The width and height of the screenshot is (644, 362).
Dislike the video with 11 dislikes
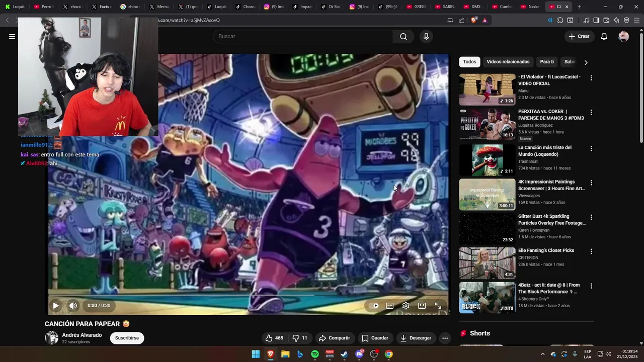click(x=300, y=338)
